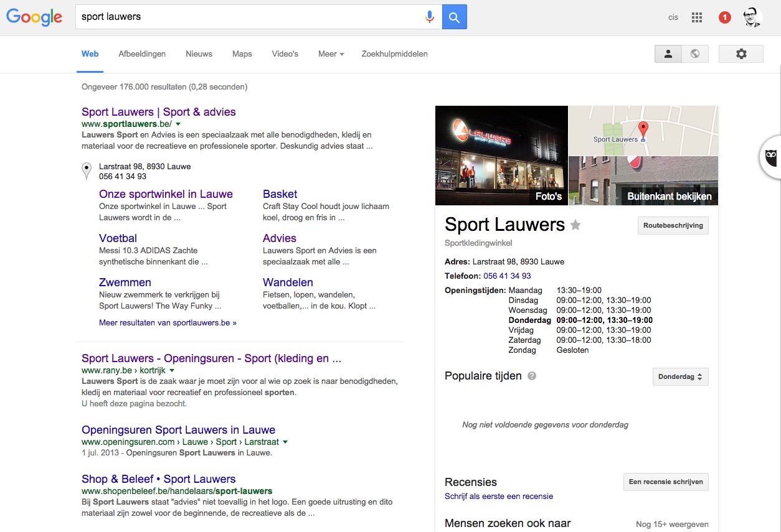Click the Buitenkant bekijken street view thumbnail
Viewport: 781px width, 532px height.
coord(643,181)
